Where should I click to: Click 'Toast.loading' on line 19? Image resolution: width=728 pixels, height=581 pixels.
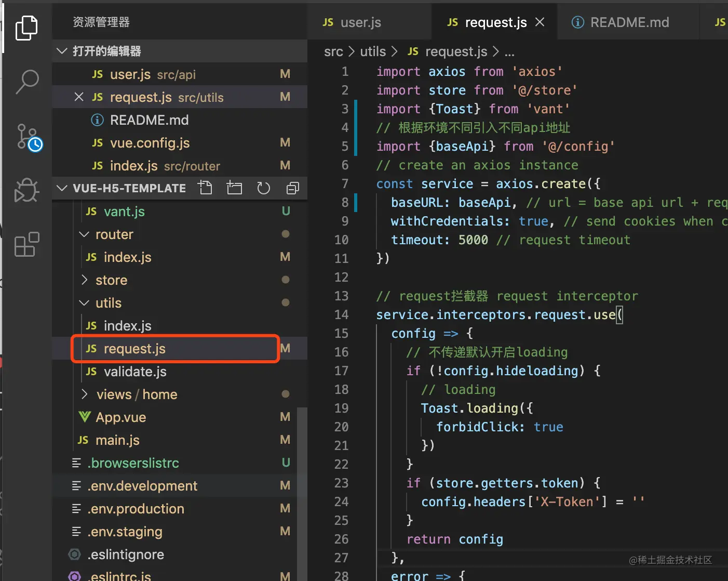click(x=469, y=408)
